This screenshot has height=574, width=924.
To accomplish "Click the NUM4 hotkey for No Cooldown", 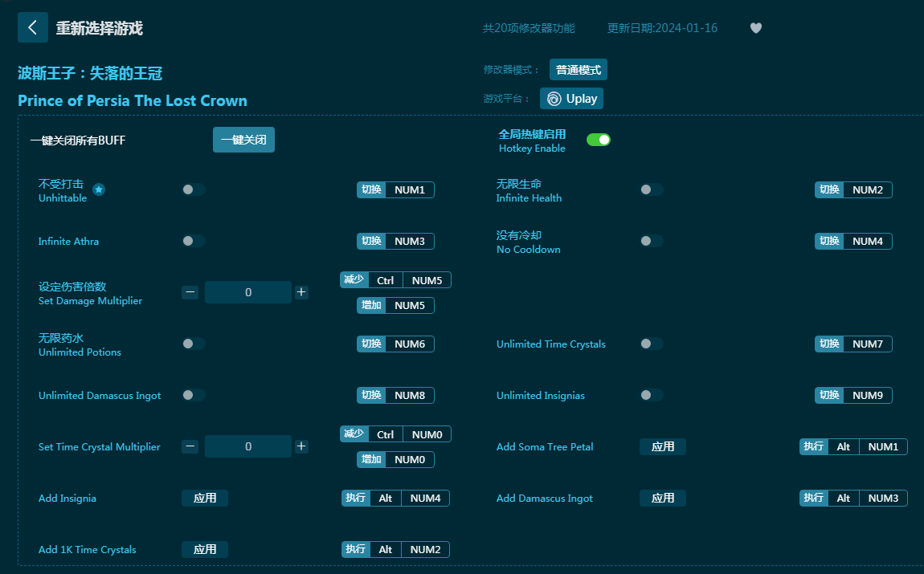I will (x=853, y=241).
